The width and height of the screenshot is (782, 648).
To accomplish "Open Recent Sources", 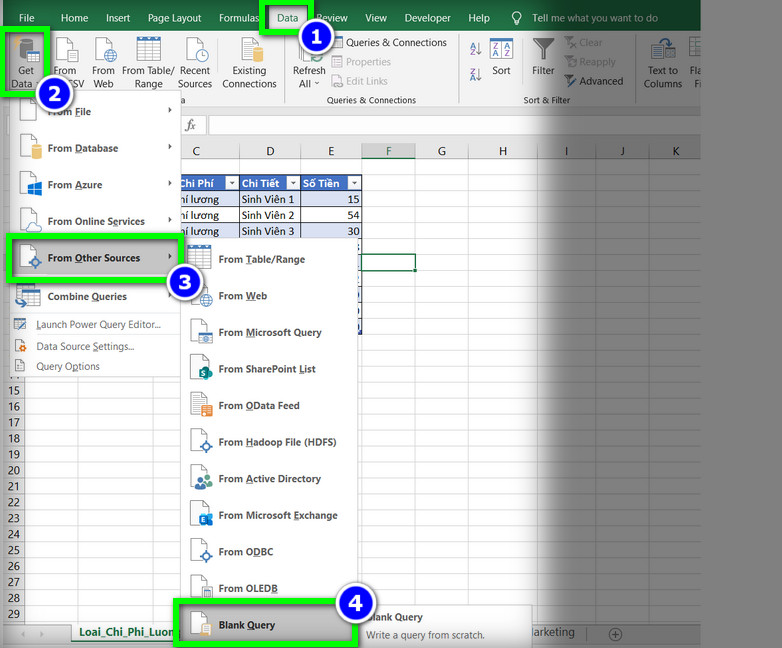I will coord(195,62).
